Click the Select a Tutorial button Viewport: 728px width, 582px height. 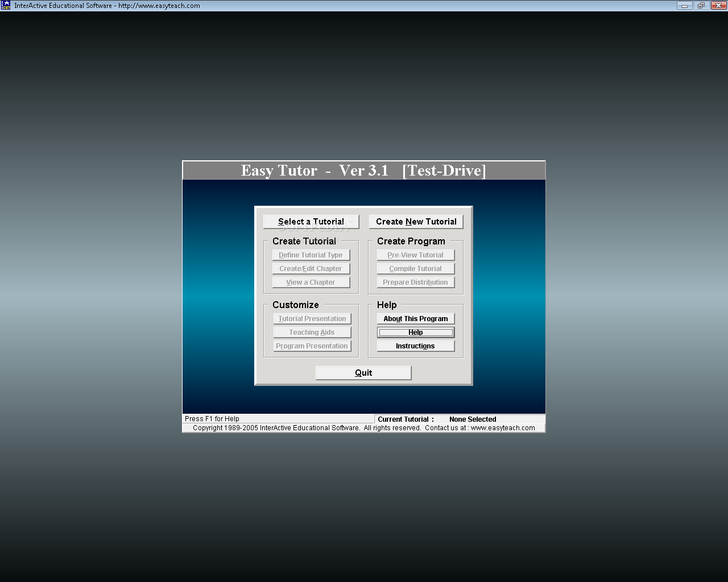point(311,222)
